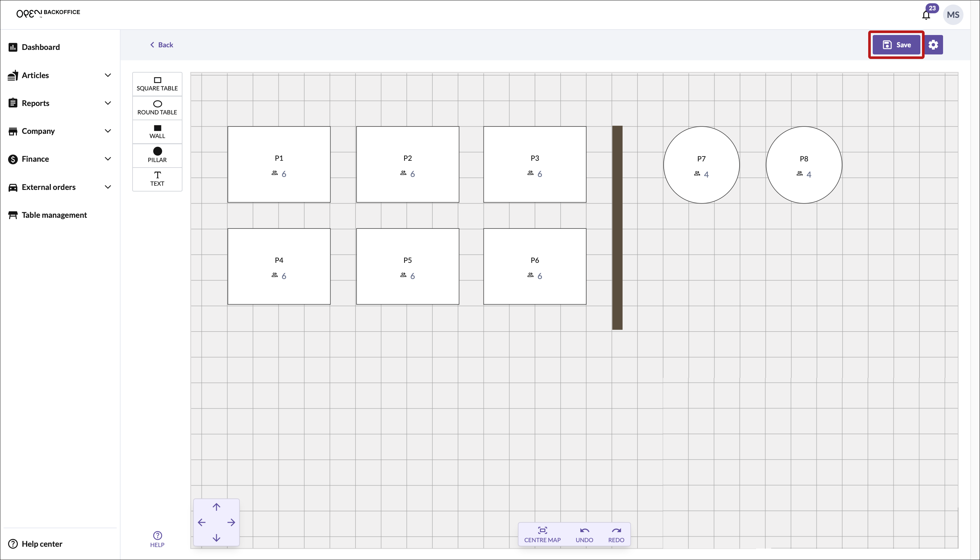Click the Articles sidebar icon

(13, 75)
